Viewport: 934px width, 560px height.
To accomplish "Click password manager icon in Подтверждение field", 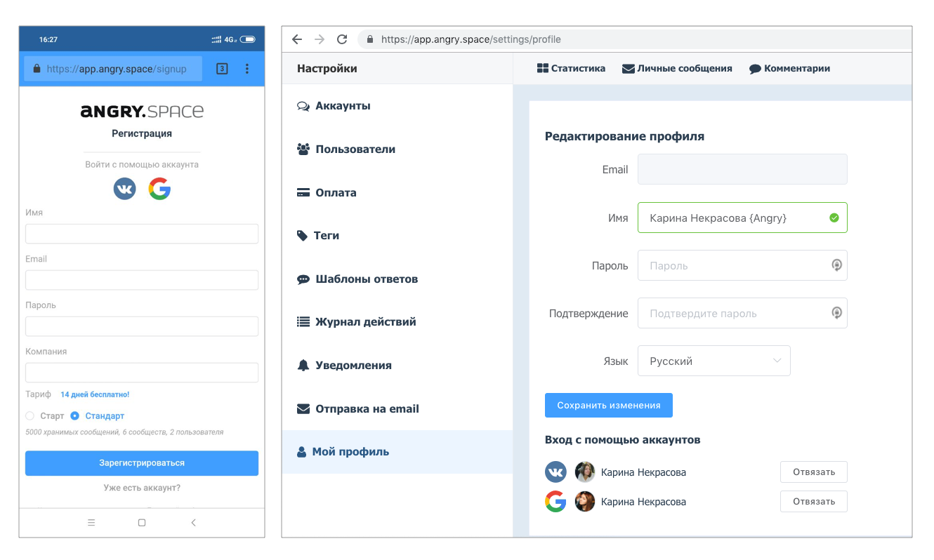I will (836, 313).
